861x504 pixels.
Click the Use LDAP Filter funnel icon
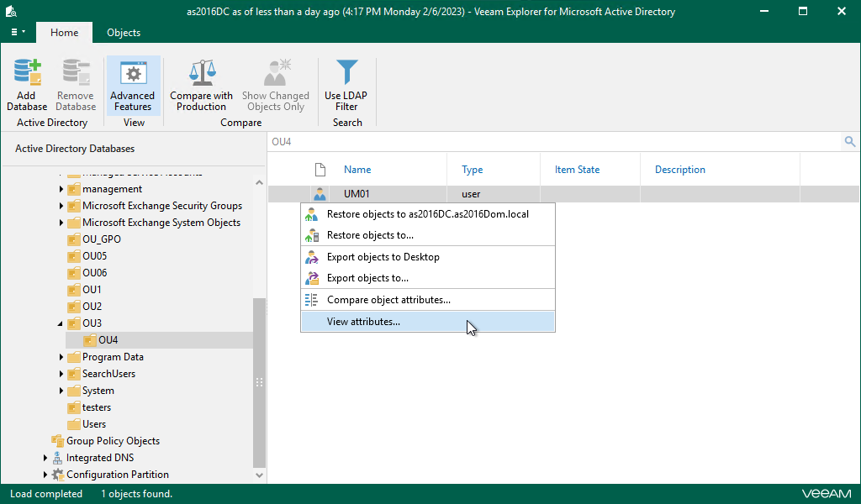tap(346, 73)
